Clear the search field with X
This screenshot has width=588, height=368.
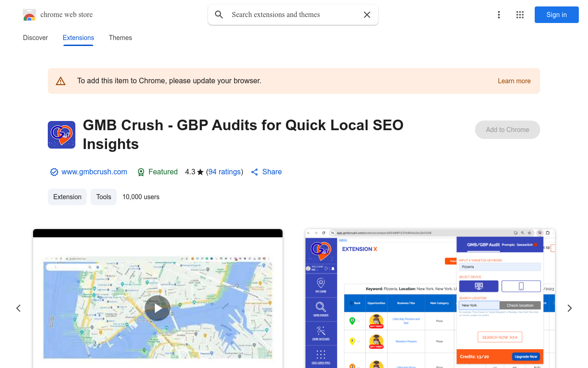coord(367,15)
